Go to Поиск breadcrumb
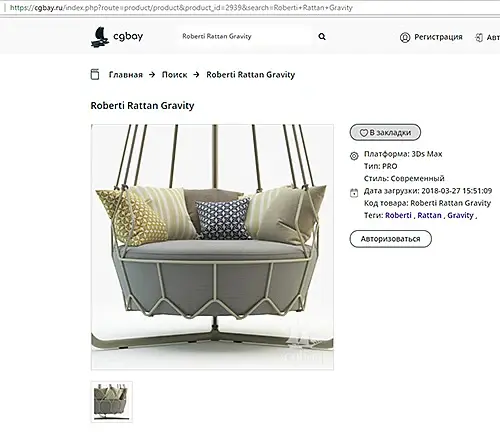500x436 pixels. point(174,75)
